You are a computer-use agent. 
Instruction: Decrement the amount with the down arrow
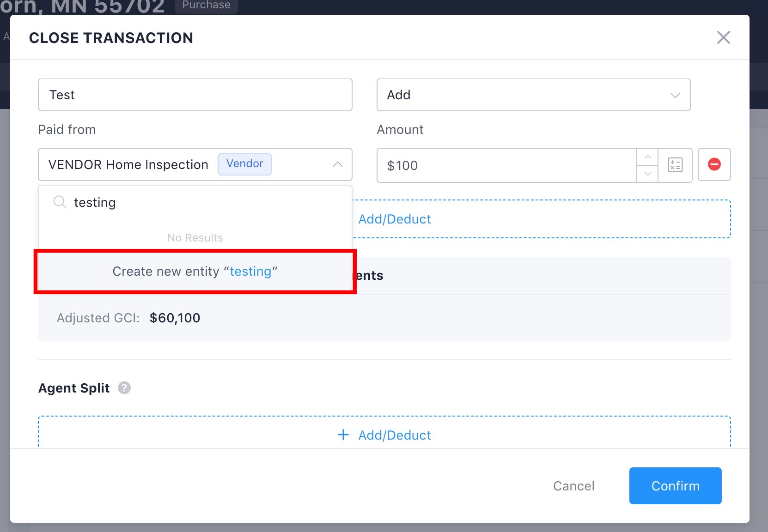point(648,173)
